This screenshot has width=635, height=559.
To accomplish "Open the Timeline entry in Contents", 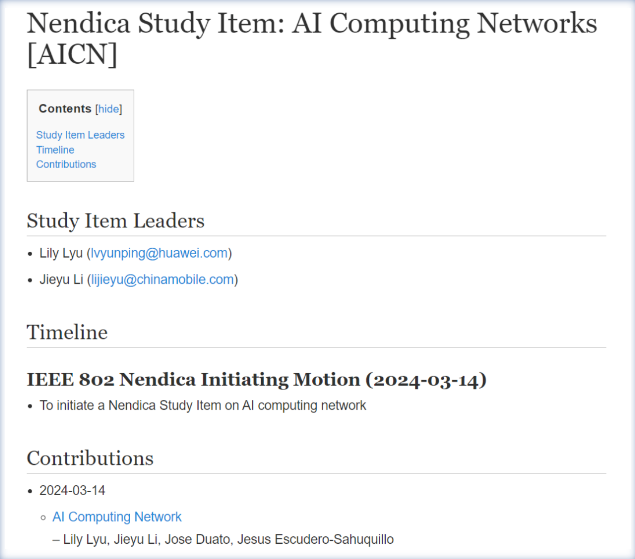I will [x=55, y=150].
